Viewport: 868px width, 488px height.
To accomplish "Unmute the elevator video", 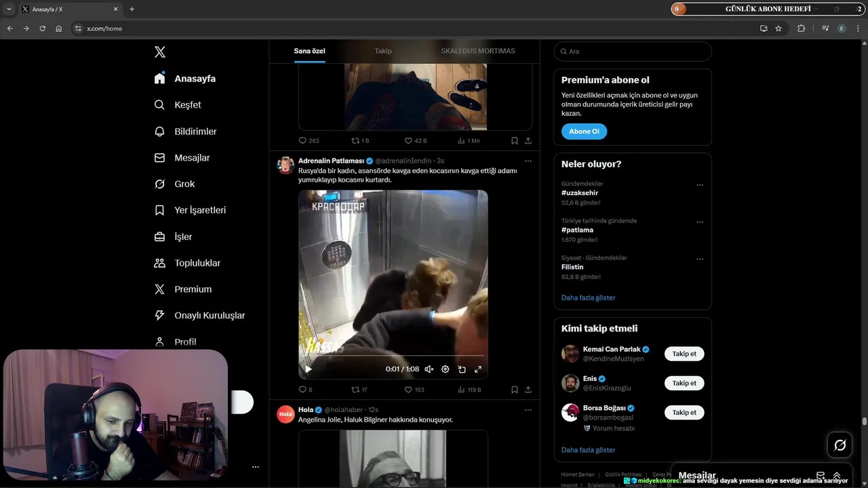I will click(429, 369).
